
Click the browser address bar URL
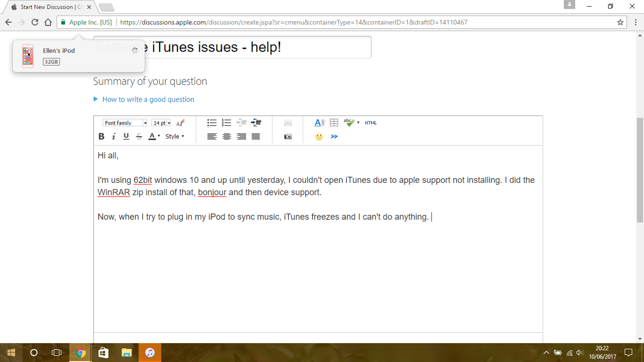[x=294, y=22]
